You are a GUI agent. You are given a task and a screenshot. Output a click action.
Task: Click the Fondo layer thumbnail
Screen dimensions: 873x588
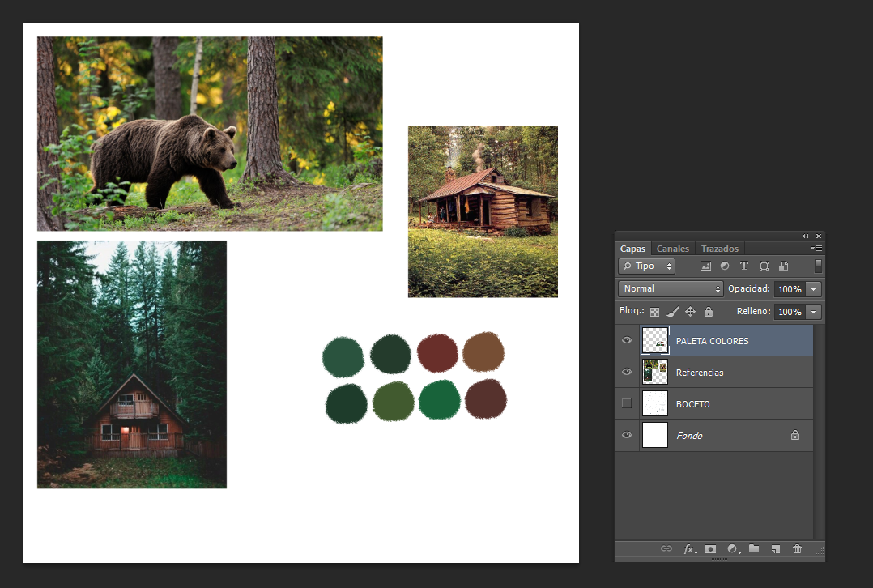pyautogui.click(x=654, y=435)
